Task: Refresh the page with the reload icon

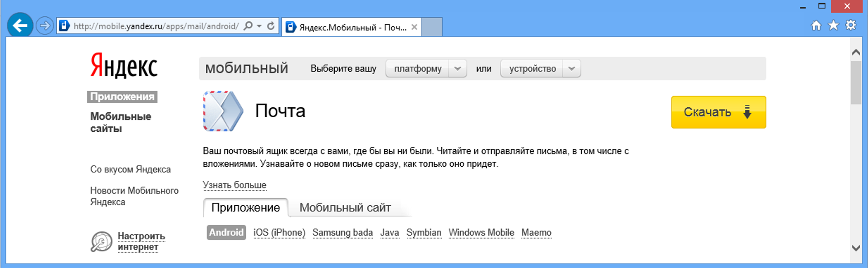Action: click(x=271, y=26)
